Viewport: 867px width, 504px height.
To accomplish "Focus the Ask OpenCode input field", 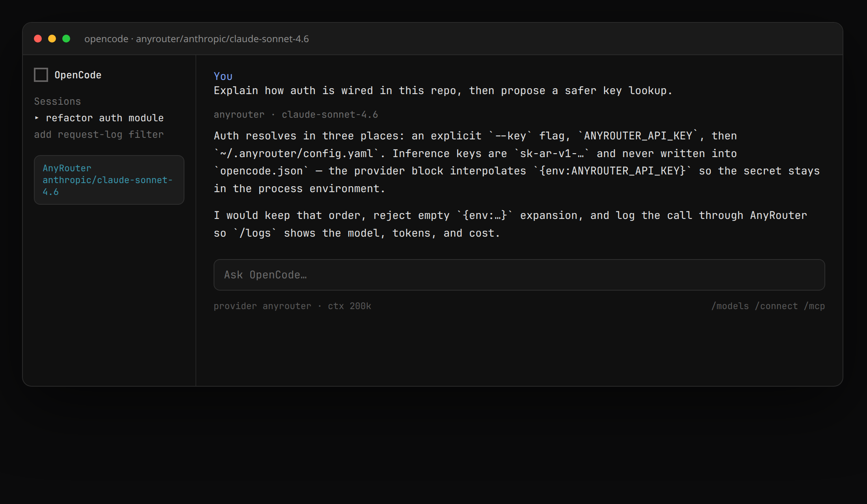I will pos(519,275).
